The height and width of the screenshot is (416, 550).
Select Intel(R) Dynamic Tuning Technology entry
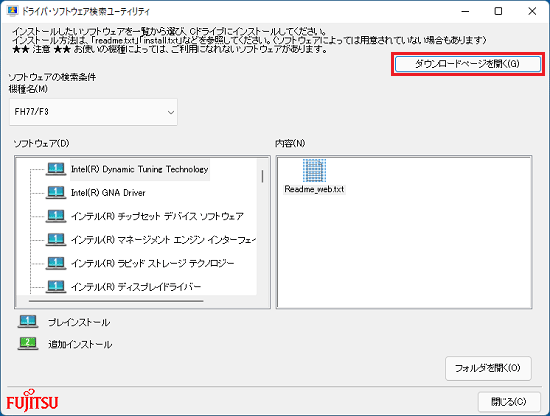(x=140, y=169)
